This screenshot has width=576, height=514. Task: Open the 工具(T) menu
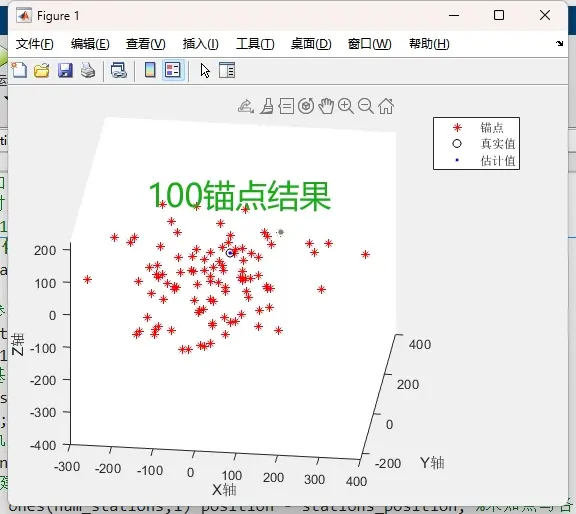point(255,44)
